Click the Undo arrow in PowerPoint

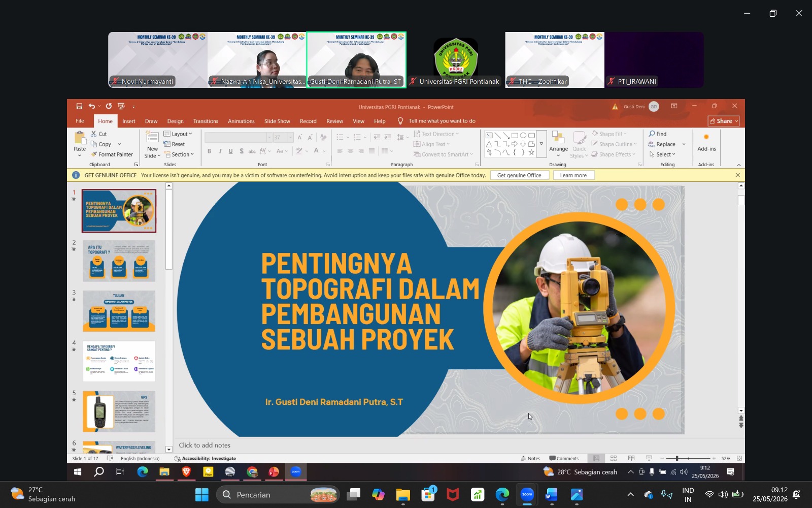[x=91, y=106]
